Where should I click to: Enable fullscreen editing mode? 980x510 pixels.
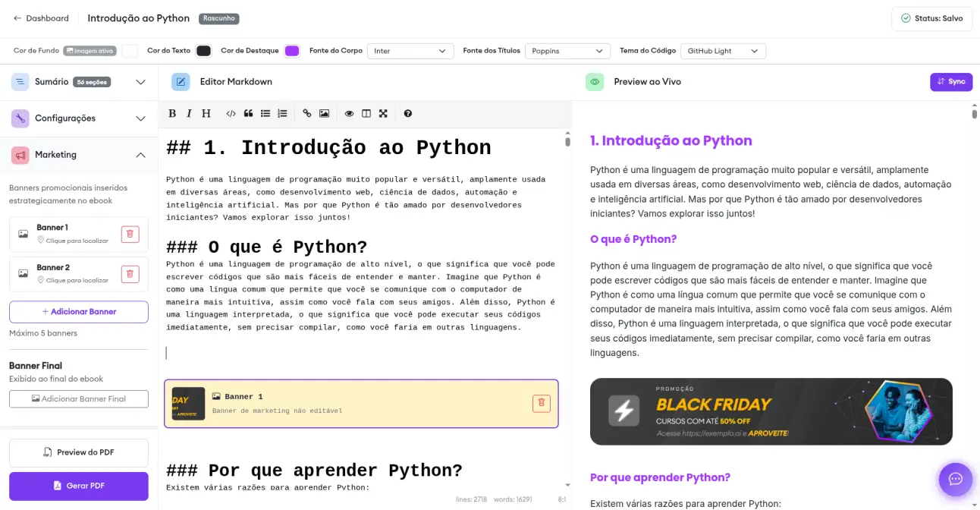383,113
